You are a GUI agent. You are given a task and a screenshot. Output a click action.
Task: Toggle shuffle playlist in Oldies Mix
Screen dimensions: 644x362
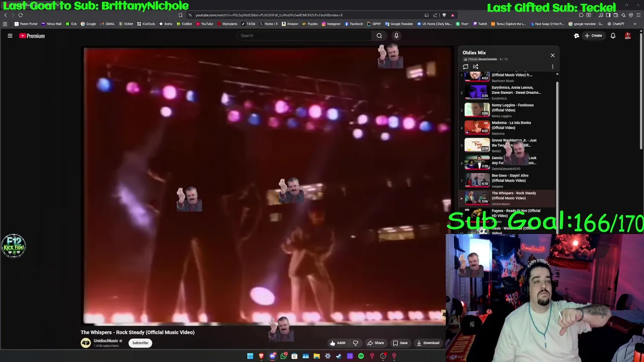tap(475, 66)
